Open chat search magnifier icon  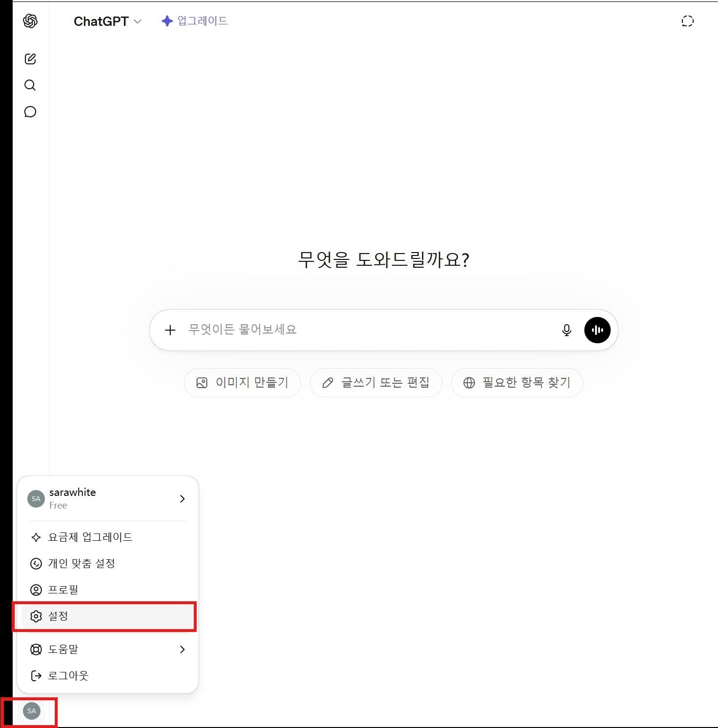[30, 85]
